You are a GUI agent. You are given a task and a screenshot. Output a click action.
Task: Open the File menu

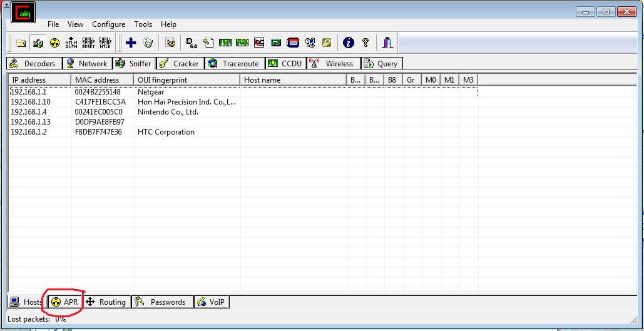coord(53,24)
